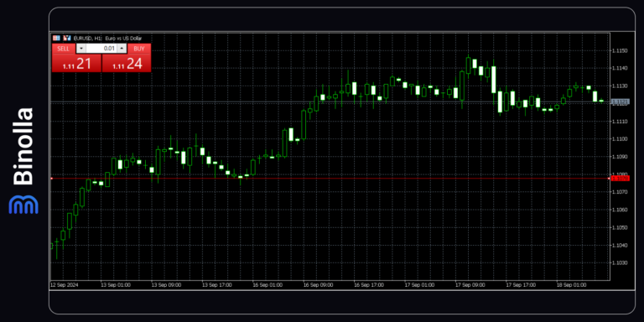This screenshot has height=322, width=644.
Task: Click the 1.1100 price axis label
Action: click(x=620, y=139)
